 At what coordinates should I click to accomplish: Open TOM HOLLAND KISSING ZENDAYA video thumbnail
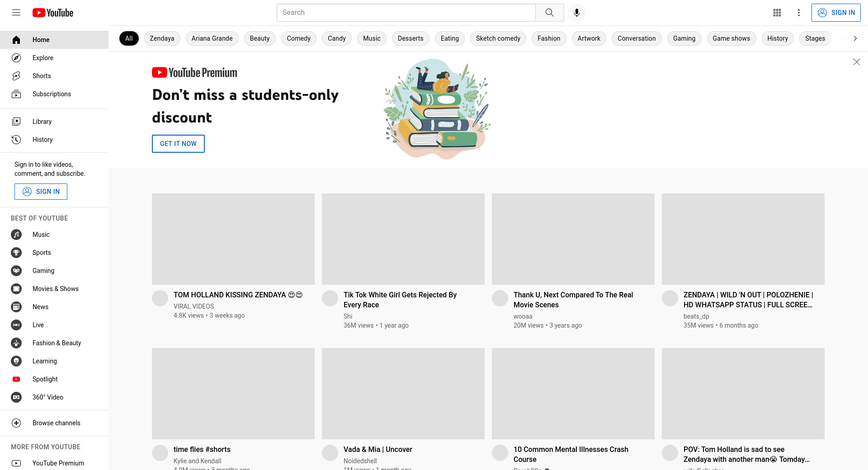233,239
